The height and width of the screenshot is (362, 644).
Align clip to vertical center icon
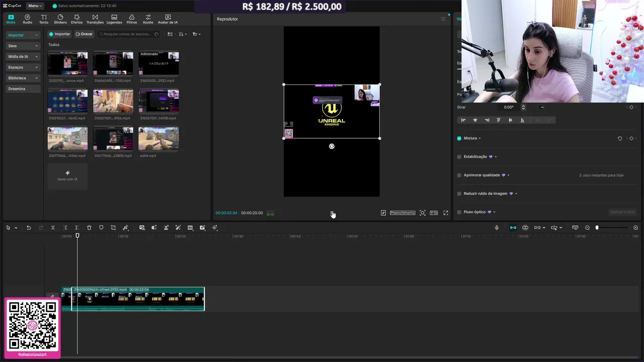510,120
